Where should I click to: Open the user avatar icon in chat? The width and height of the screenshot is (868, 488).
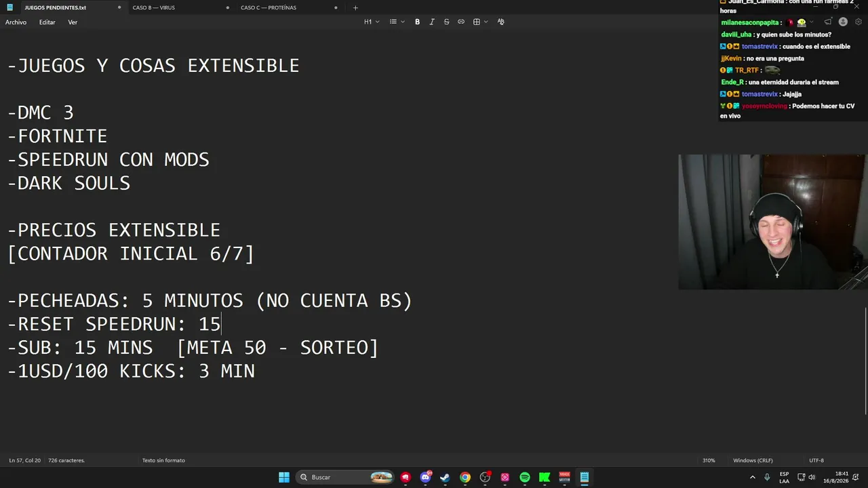(843, 22)
